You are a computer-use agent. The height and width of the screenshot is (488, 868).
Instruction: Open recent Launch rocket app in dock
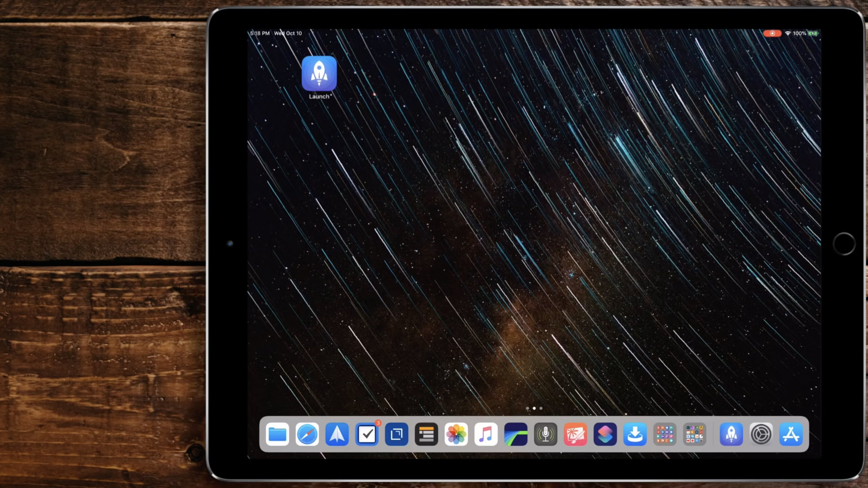[x=731, y=434]
